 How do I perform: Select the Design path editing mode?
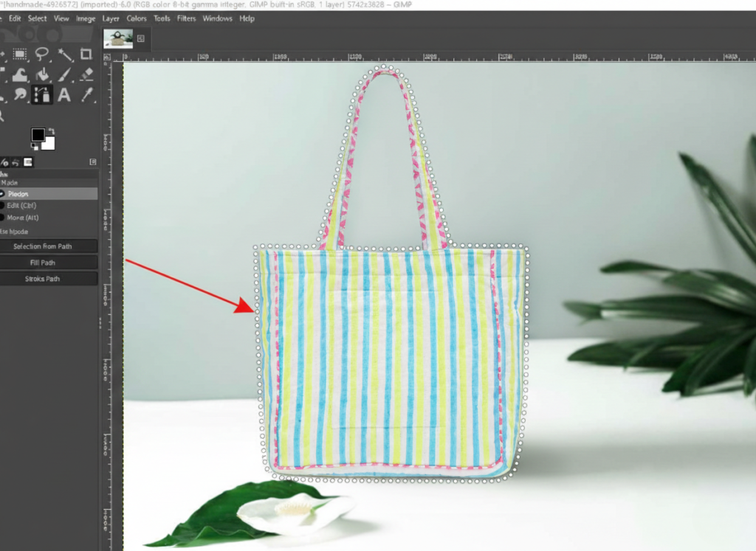[21, 193]
